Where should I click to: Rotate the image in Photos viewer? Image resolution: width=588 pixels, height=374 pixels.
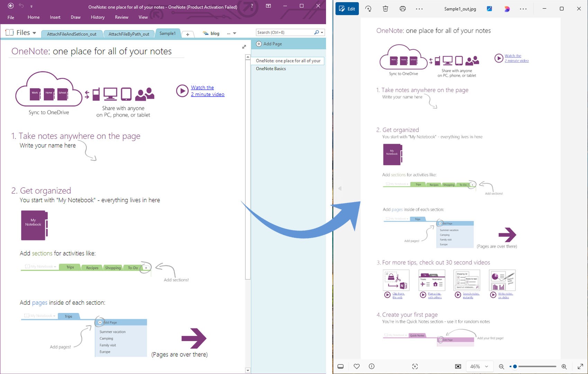368,9
